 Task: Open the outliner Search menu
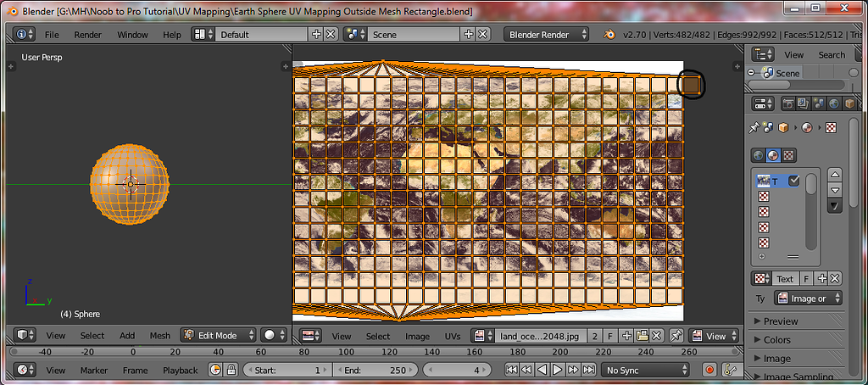click(x=832, y=55)
